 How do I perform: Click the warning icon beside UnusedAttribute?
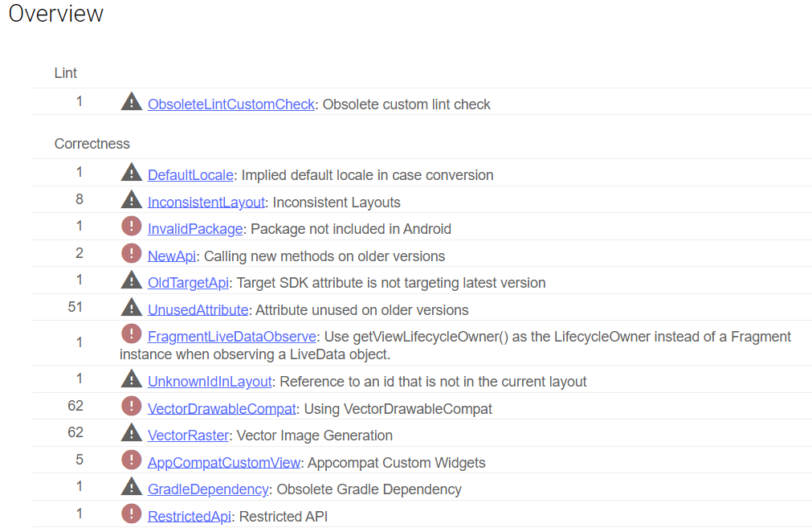tap(131, 308)
